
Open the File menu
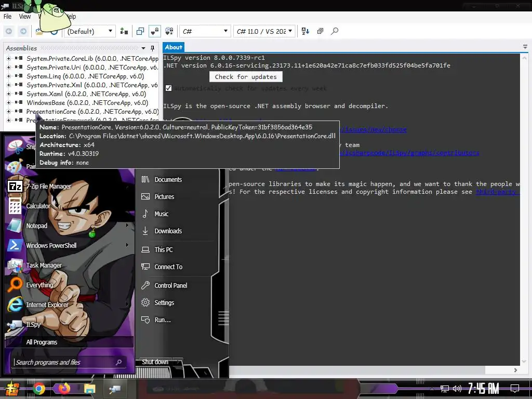(7, 16)
